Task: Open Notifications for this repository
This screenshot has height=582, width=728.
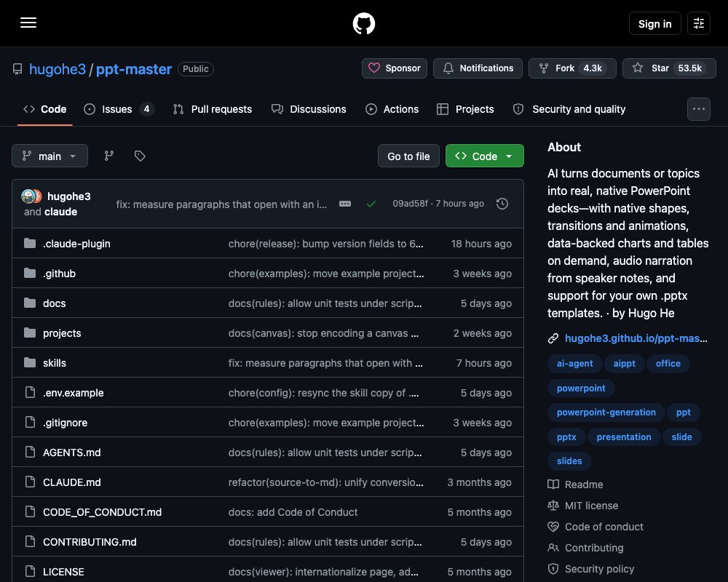Action: coord(478,68)
